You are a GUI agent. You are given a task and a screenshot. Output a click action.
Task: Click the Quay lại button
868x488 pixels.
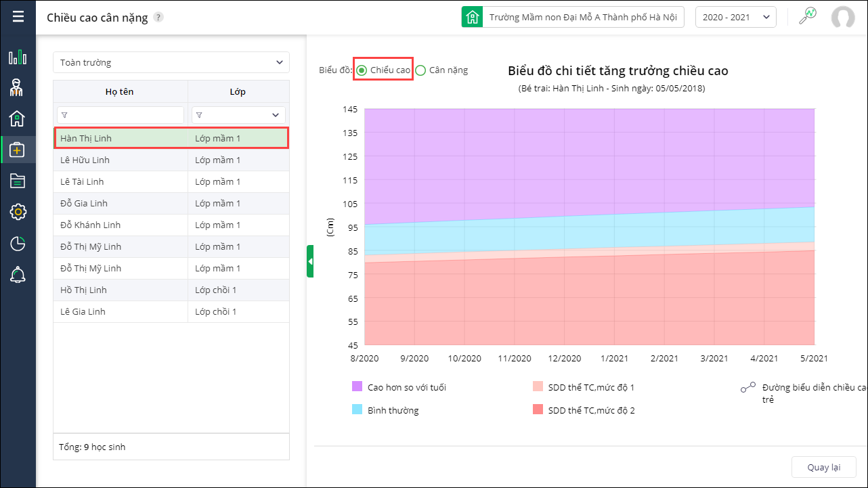coord(823,467)
